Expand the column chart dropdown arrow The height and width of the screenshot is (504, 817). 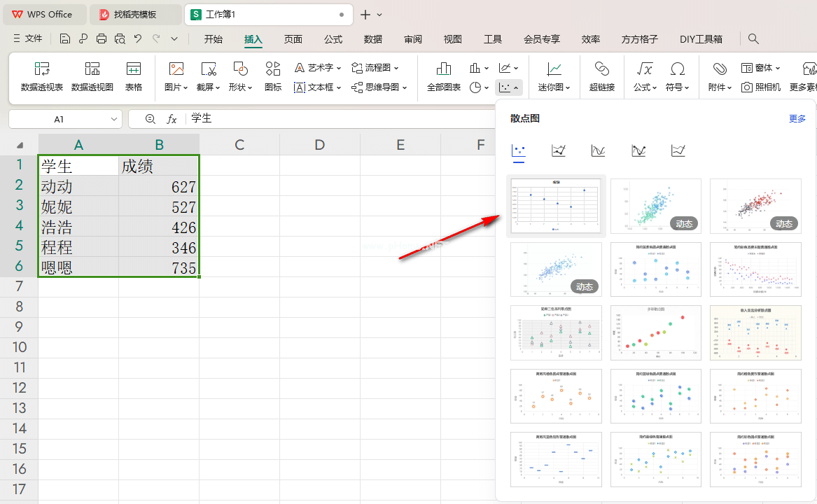(x=487, y=69)
